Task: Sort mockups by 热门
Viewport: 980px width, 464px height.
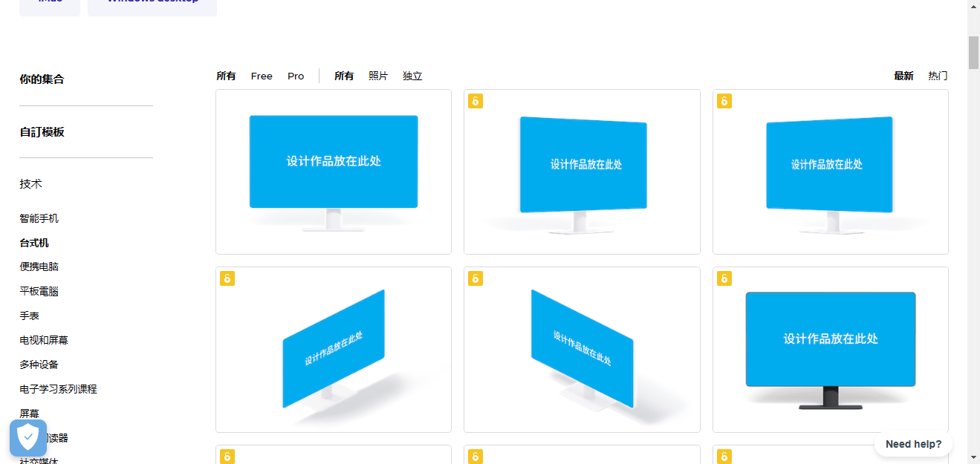Action: coord(937,76)
